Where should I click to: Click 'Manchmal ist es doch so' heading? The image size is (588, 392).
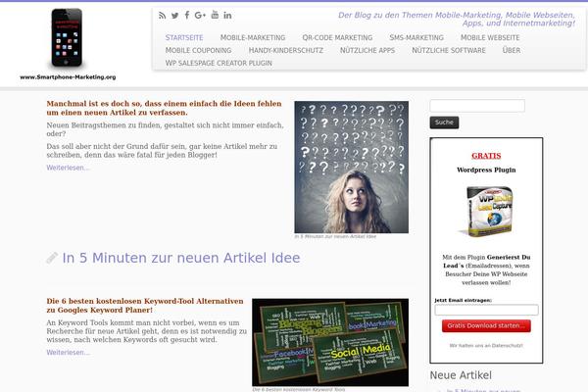(164, 108)
